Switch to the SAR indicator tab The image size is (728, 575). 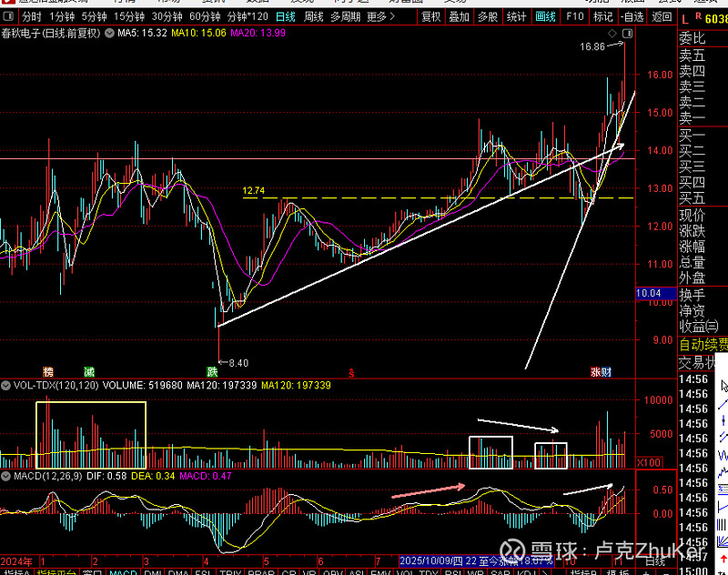[500, 571]
